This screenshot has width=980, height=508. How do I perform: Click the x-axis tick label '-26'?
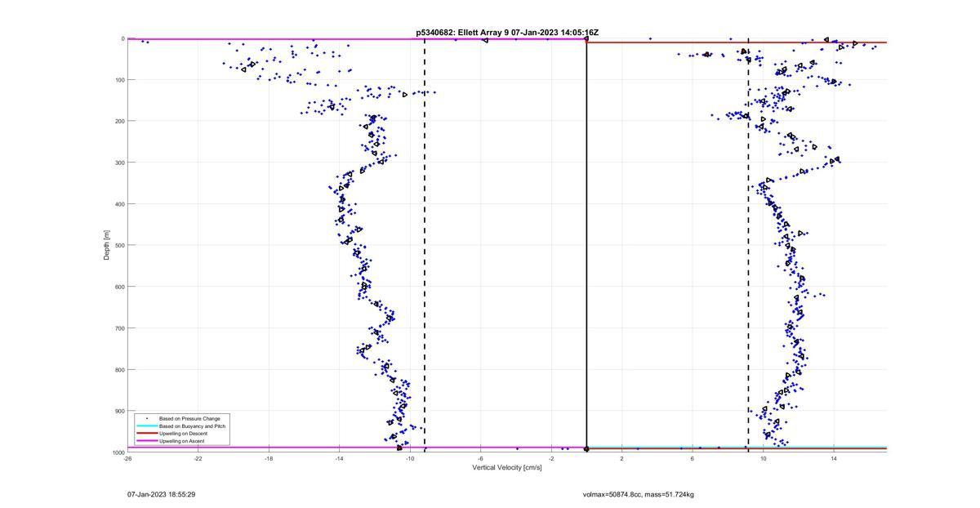click(x=127, y=459)
